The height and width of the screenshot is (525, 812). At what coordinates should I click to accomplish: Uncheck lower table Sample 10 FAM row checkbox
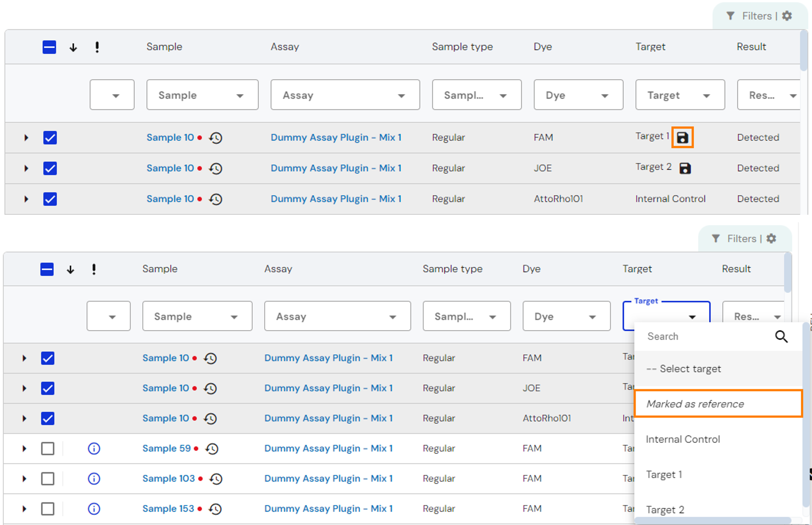[x=48, y=358]
